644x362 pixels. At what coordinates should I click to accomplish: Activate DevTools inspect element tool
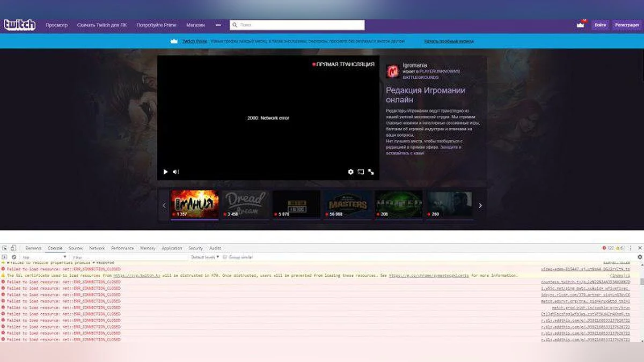(x=5, y=248)
